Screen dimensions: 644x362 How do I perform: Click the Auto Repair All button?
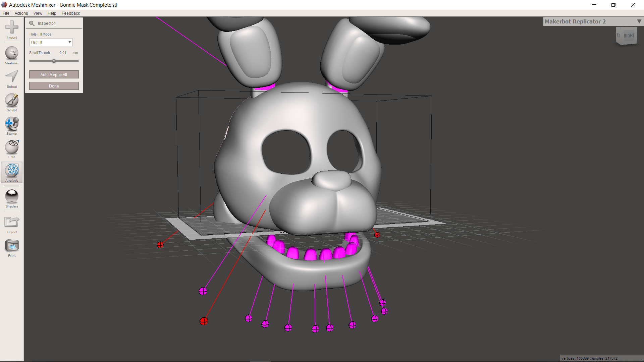tap(54, 74)
